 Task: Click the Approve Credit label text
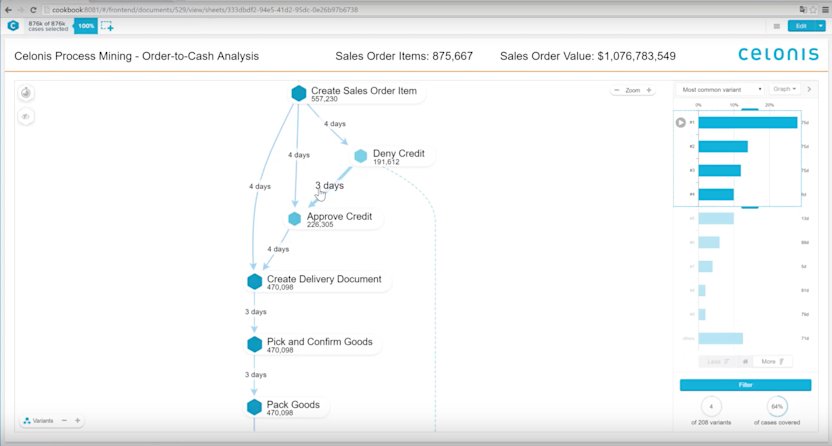pyautogui.click(x=339, y=216)
